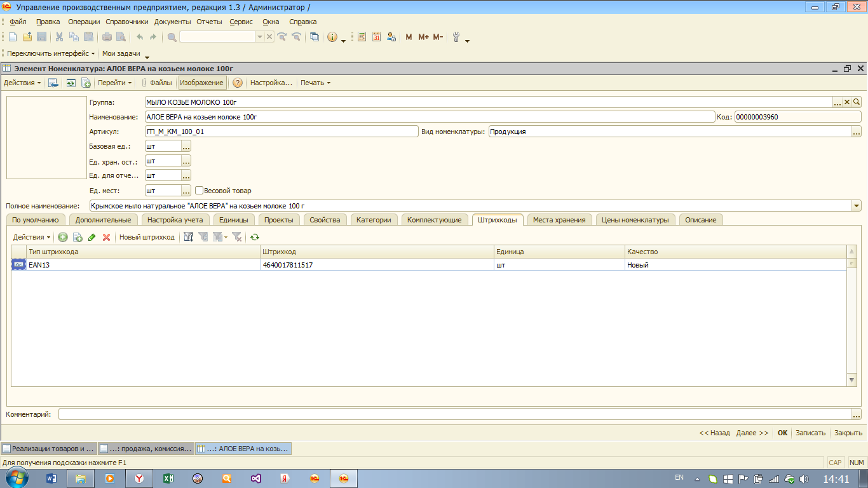Image resolution: width=868 pixels, height=488 pixels.
Task: Open filter by current value icon
Action: click(203, 237)
